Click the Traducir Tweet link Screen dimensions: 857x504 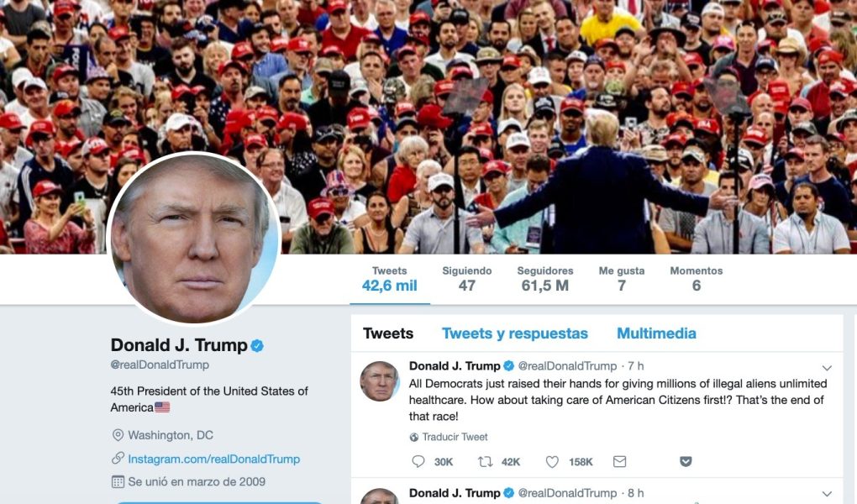455,437
